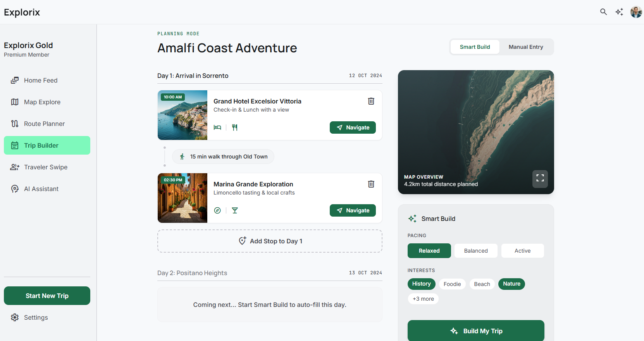Click Add Stop to Day 1
The image size is (644, 341).
[270, 241]
